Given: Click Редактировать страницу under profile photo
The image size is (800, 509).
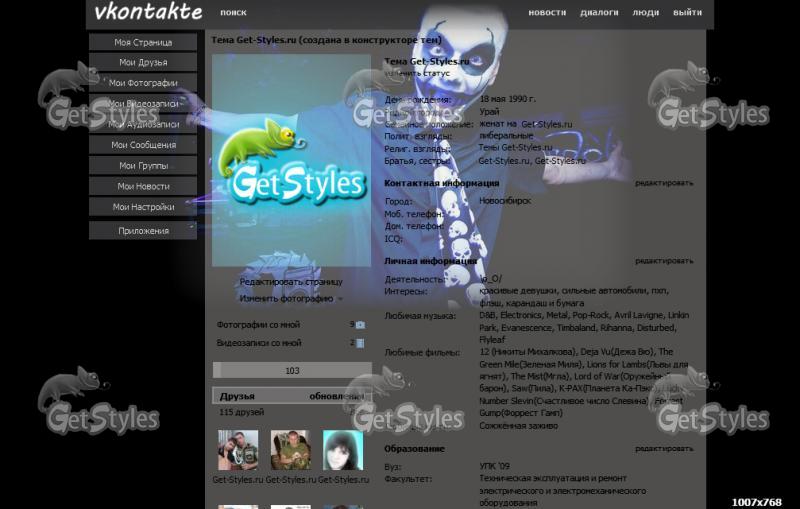Looking at the screenshot, I should [x=290, y=282].
